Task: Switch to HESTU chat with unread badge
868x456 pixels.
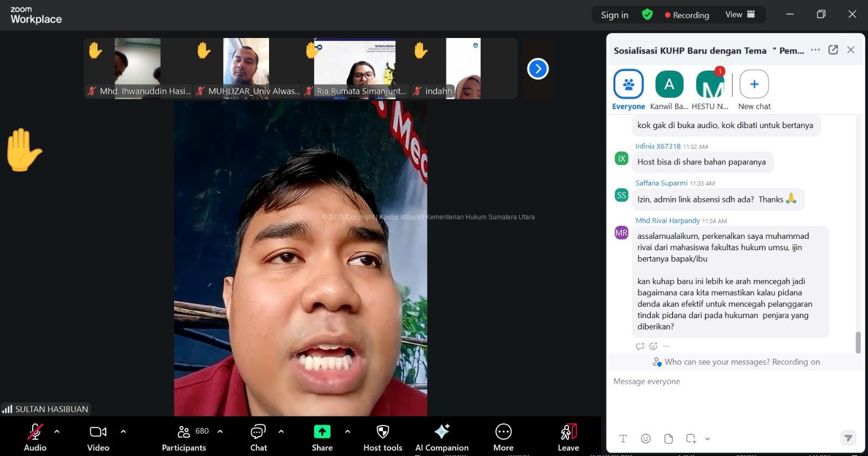Action: point(710,85)
